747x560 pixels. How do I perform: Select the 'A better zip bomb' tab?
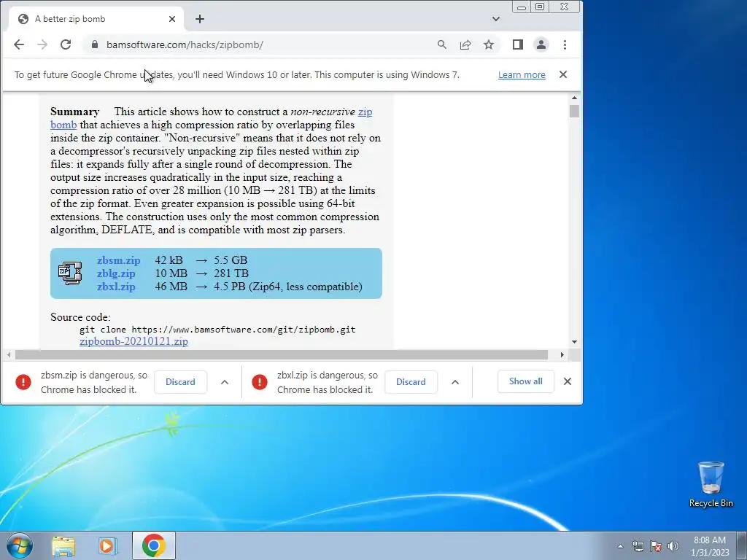(x=96, y=19)
